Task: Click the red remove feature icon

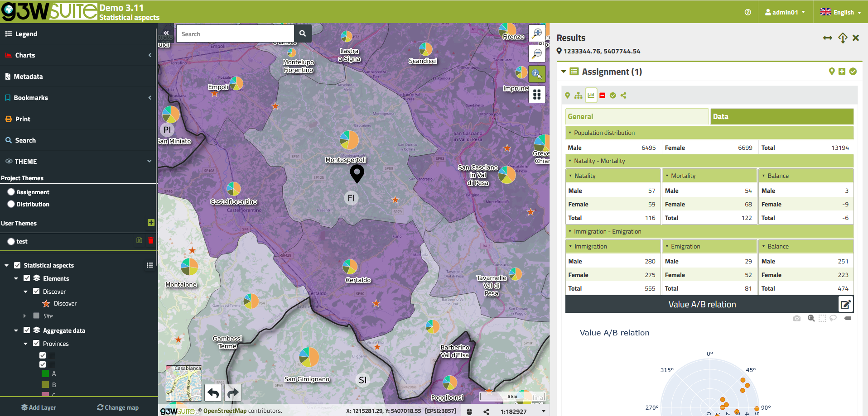Action: pos(602,96)
